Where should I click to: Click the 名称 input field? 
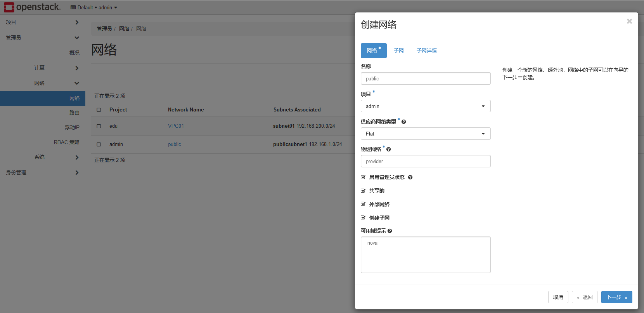425,78
